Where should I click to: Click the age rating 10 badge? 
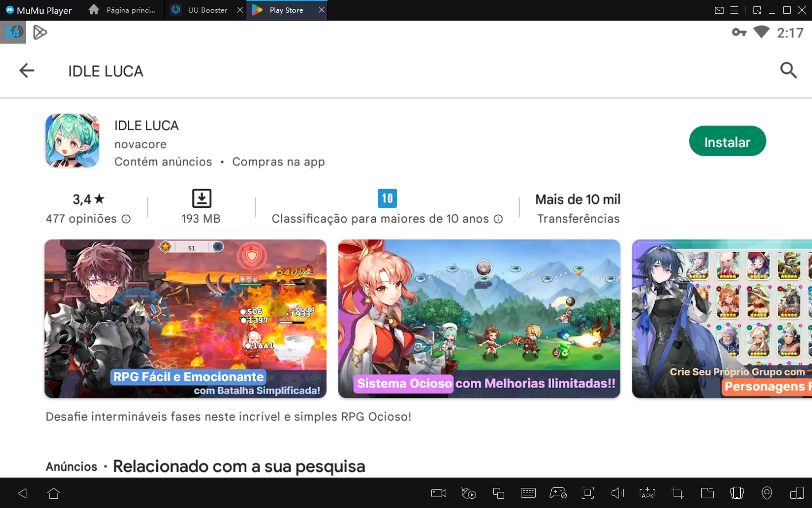pyautogui.click(x=387, y=199)
